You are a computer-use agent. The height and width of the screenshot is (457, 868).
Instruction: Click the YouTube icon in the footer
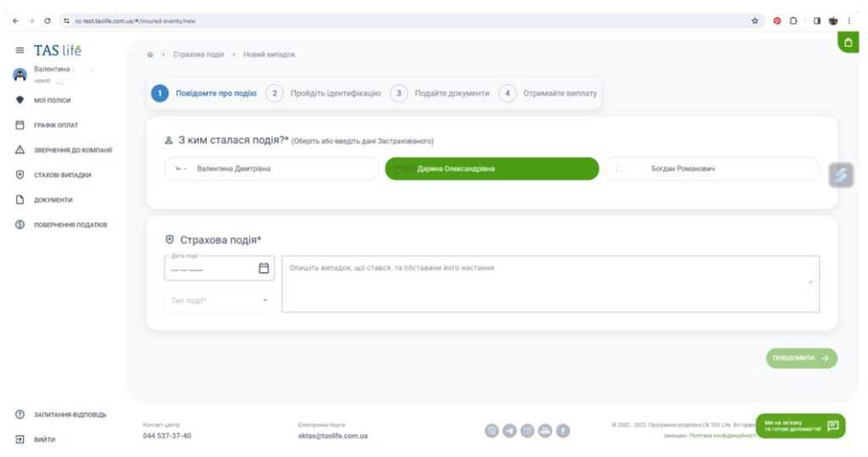click(x=544, y=430)
